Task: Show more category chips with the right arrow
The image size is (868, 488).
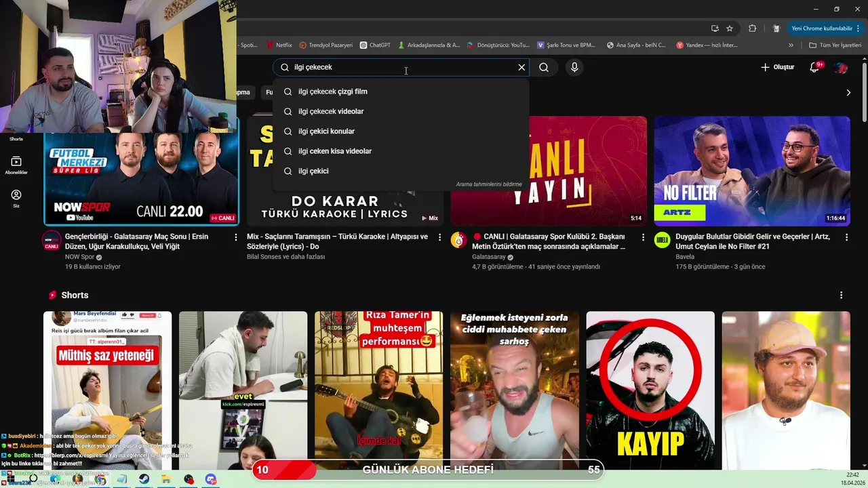Action: [848, 92]
